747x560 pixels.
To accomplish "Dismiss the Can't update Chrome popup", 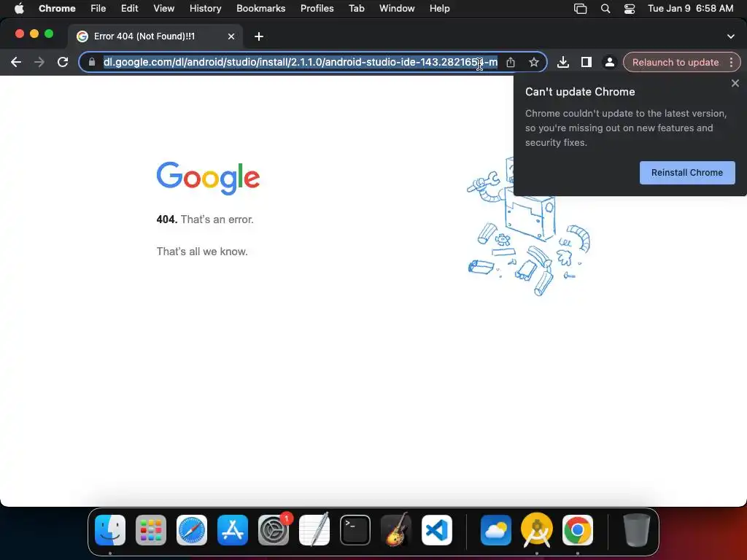I will point(735,83).
